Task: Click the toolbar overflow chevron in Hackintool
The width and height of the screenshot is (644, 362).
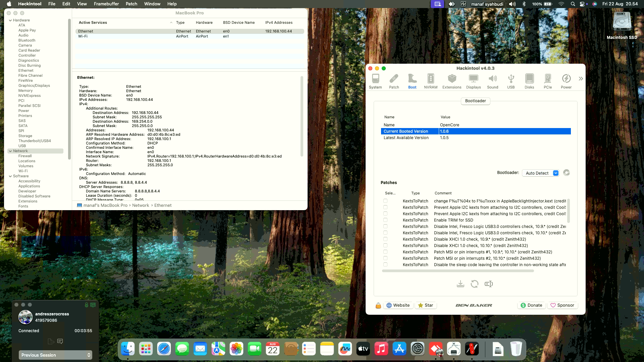Action: pyautogui.click(x=580, y=78)
